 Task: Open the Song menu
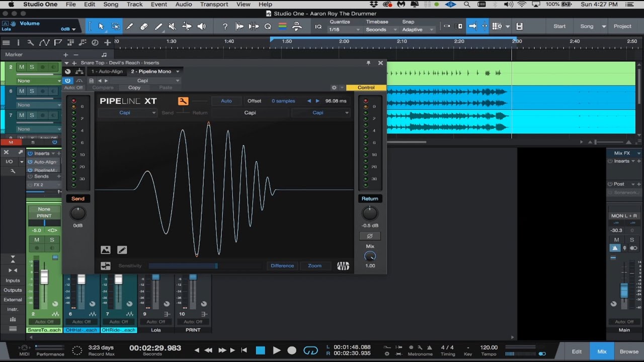pyautogui.click(x=111, y=5)
